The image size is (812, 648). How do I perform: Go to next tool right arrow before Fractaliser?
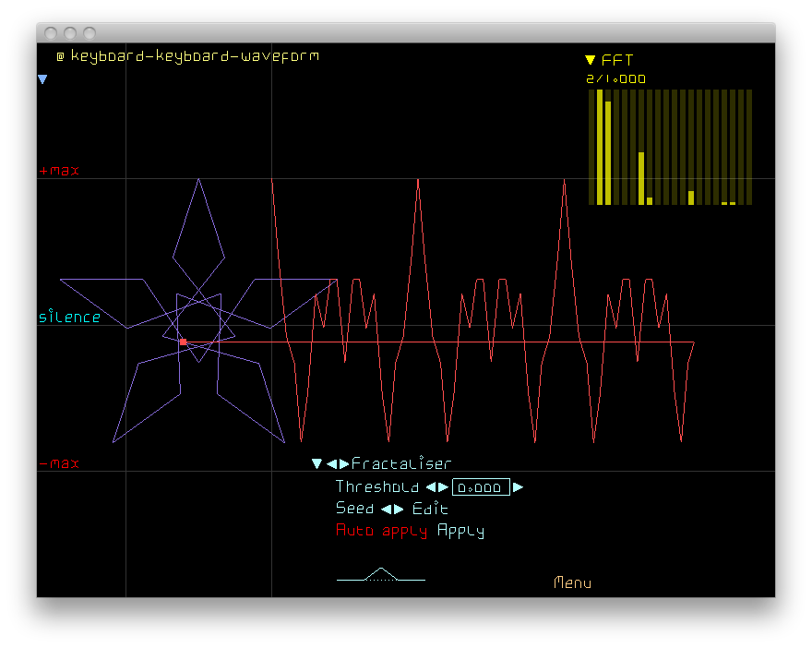pos(344,464)
